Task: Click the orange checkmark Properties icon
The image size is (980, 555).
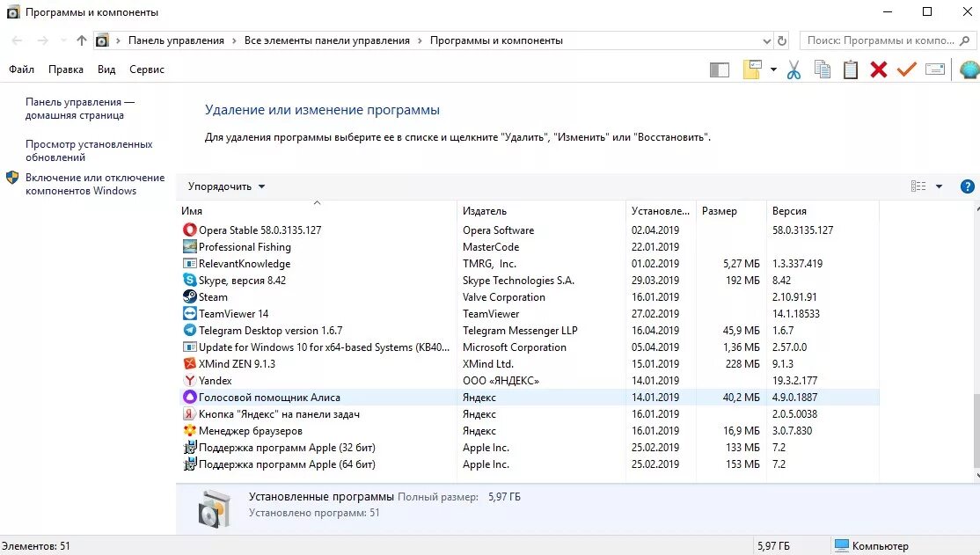Action: (906, 69)
